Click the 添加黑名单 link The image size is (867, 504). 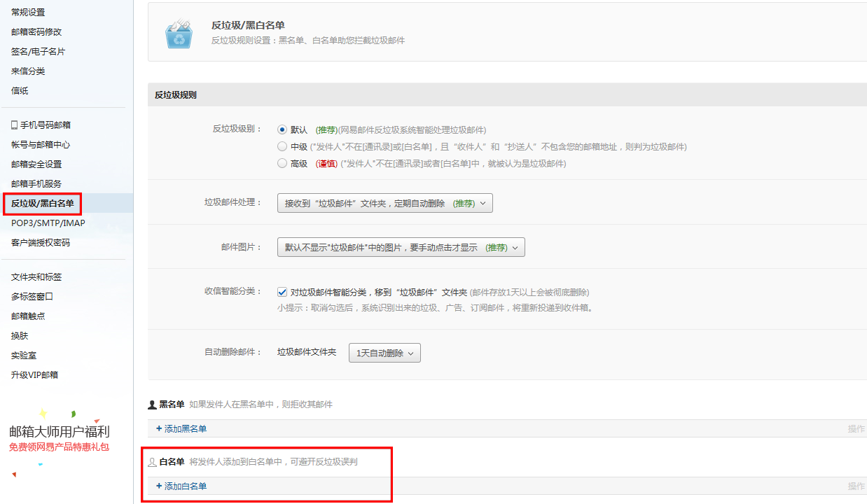pos(185,428)
